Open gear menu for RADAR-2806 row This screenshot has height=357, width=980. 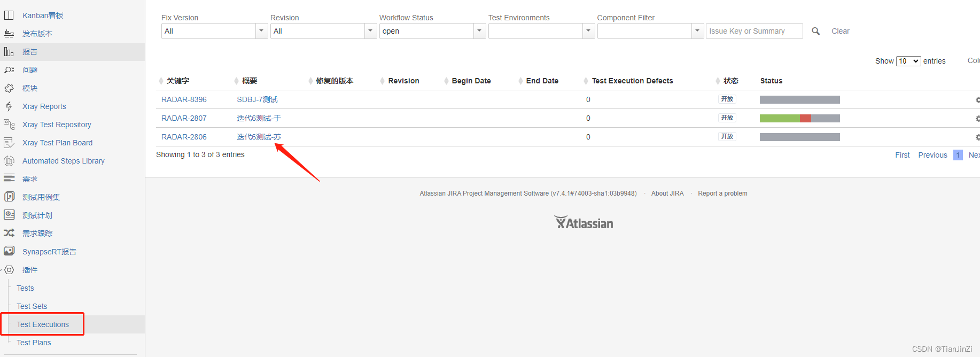pyautogui.click(x=977, y=137)
